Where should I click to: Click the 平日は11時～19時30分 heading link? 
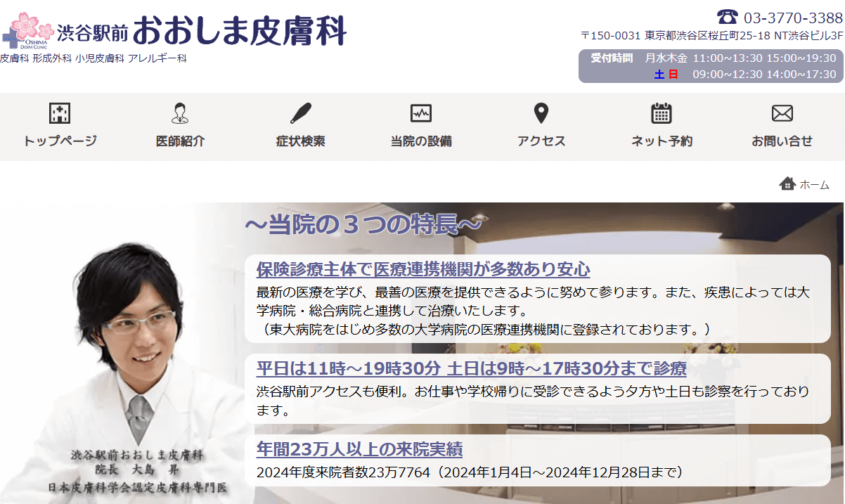[348, 369]
